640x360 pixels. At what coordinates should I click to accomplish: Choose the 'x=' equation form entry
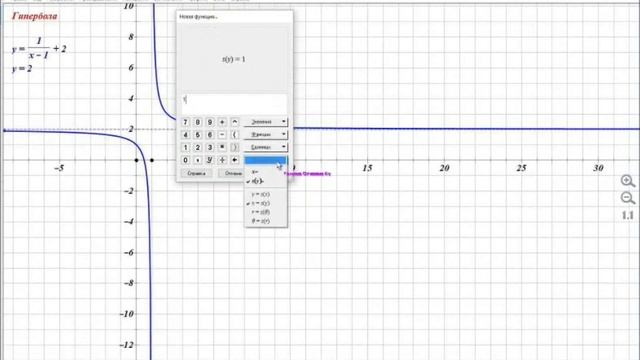click(265, 172)
